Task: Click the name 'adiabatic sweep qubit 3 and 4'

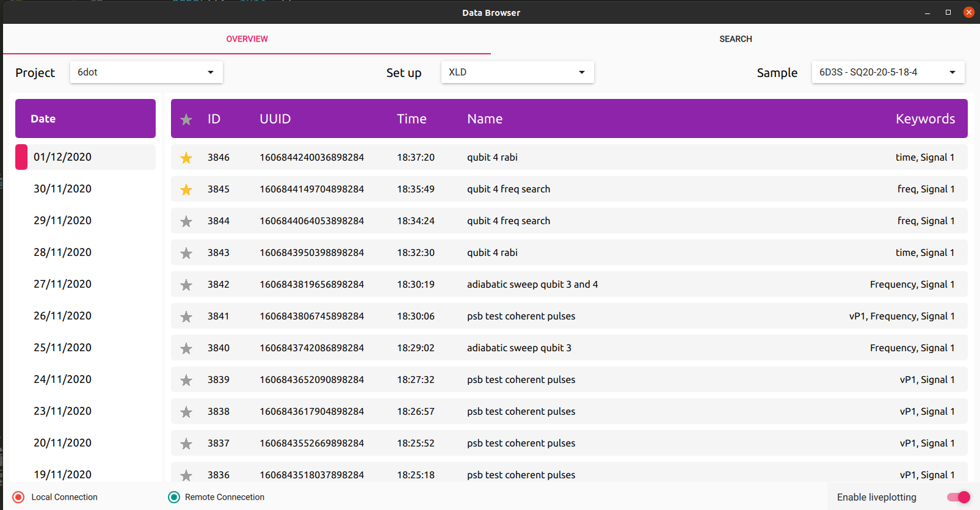Action: tap(532, 285)
